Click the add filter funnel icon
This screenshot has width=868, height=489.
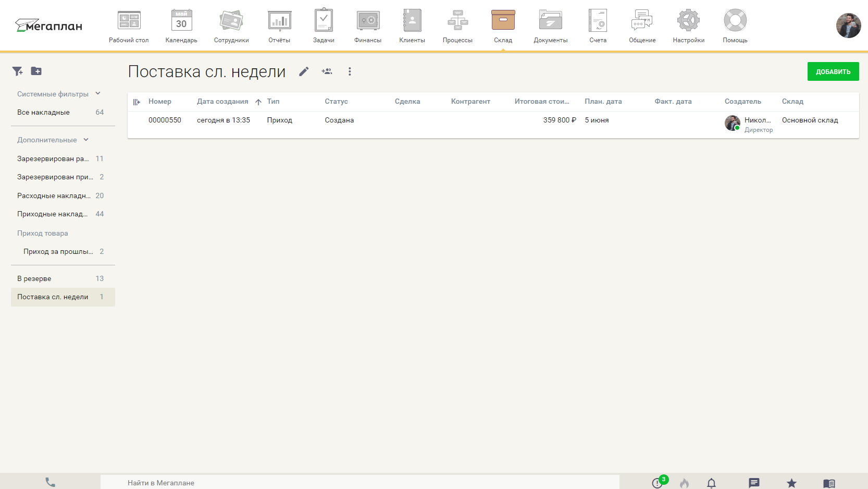click(18, 71)
